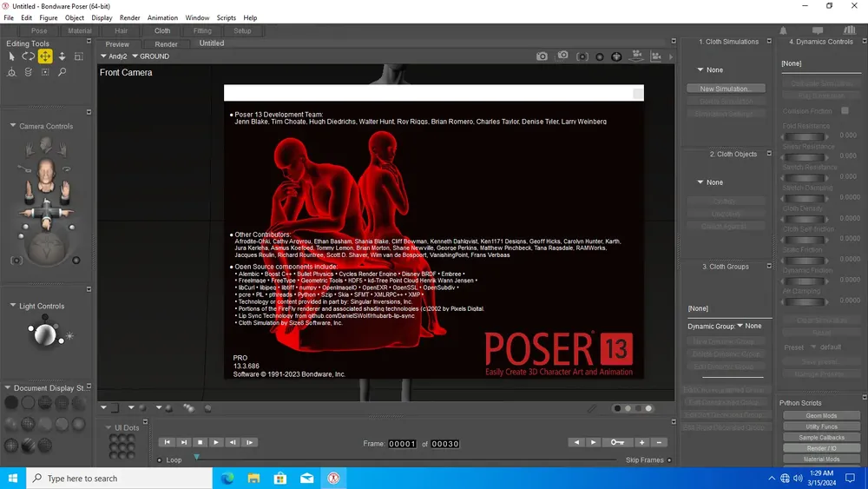The width and height of the screenshot is (868, 489).
Task: Open the Figure menu
Action: 49,17
